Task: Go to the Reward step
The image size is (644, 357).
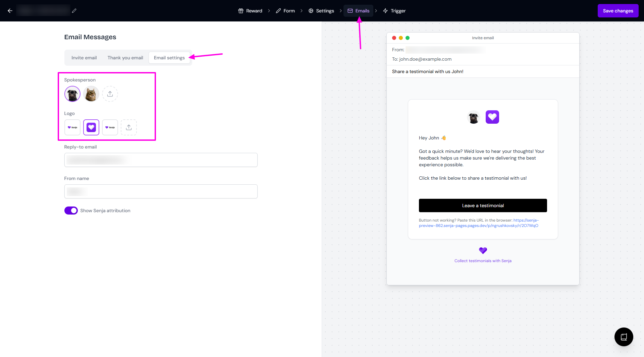Action: 250,11
